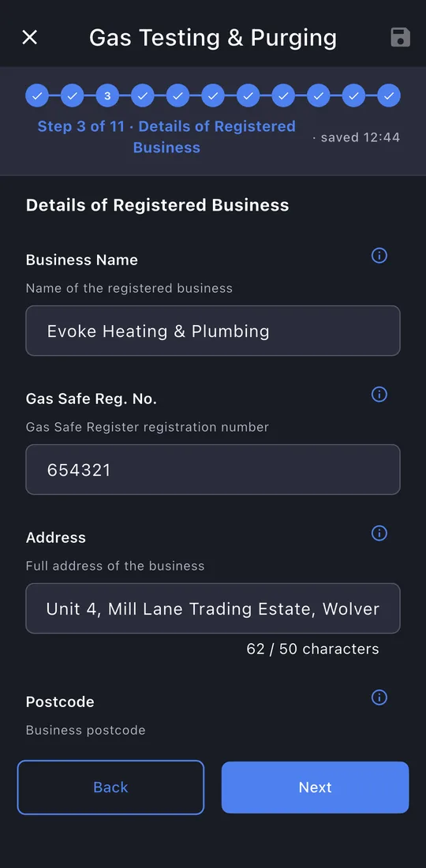Jump to step 1 in progress stepper
This screenshot has width=426, height=868.
click(37, 95)
